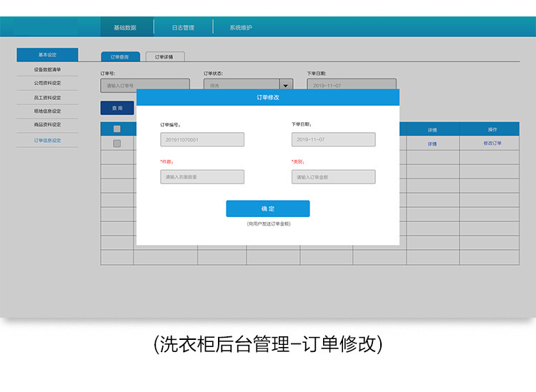Switch to the 订单详情 tab
The width and height of the screenshot is (536, 392).
click(x=164, y=56)
